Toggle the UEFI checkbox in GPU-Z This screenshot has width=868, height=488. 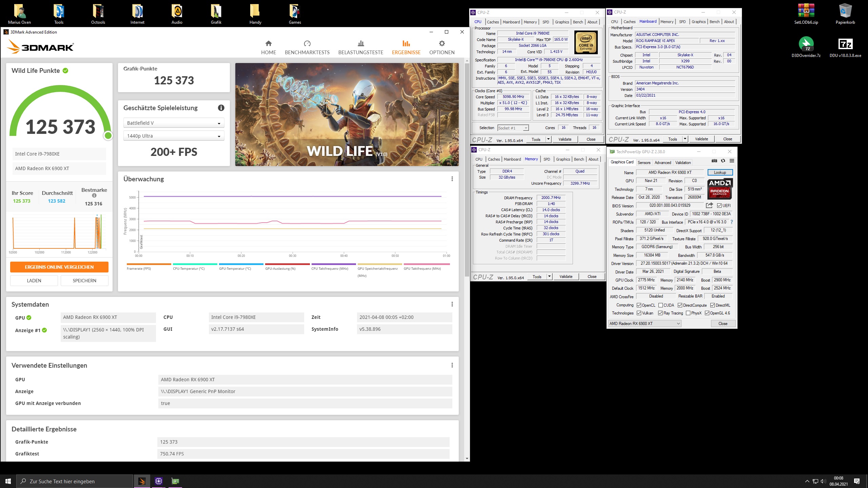(x=719, y=206)
